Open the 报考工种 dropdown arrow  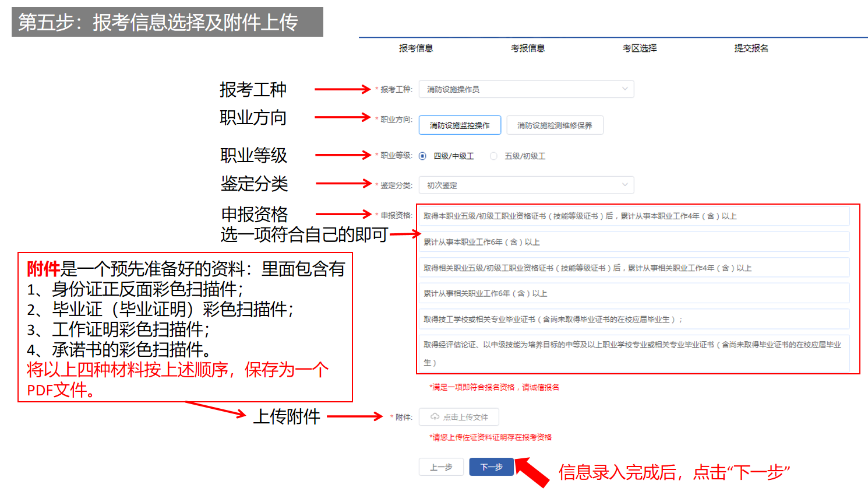click(624, 89)
